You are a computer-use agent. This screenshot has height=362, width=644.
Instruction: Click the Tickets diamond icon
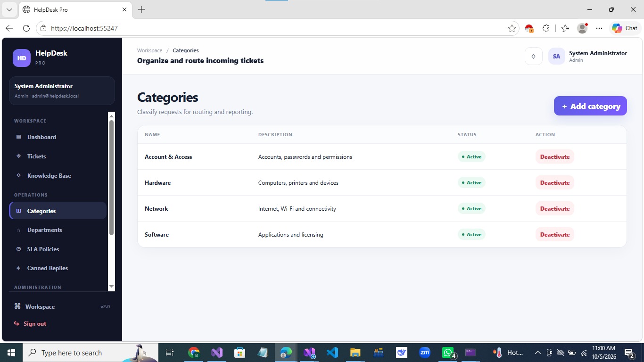click(x=19, y=156)
